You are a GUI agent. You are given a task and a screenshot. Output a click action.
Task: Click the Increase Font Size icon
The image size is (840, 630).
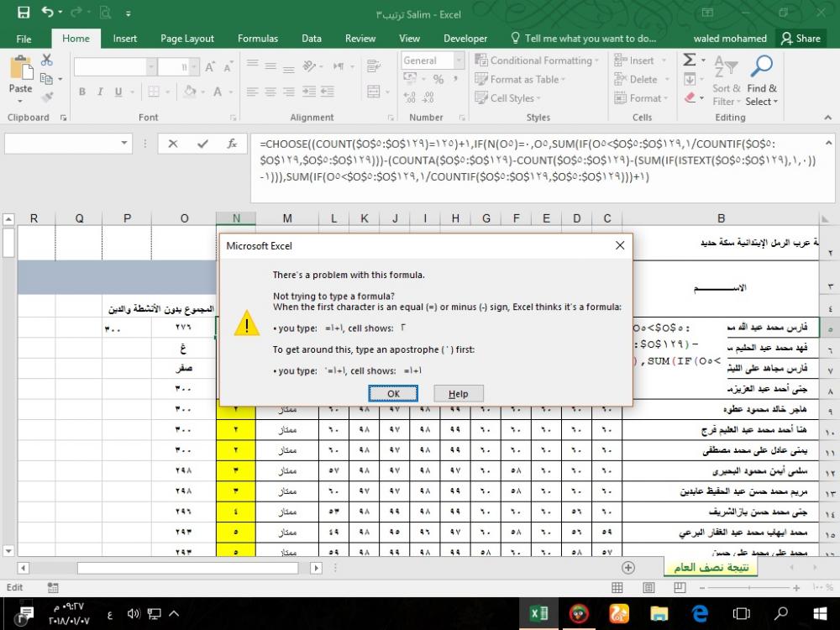[210, 66]
